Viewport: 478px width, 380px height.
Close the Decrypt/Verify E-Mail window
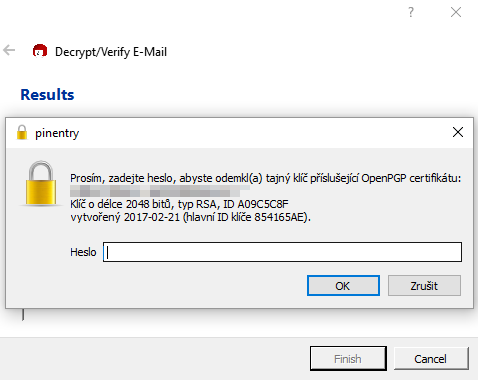click(456, 12)
